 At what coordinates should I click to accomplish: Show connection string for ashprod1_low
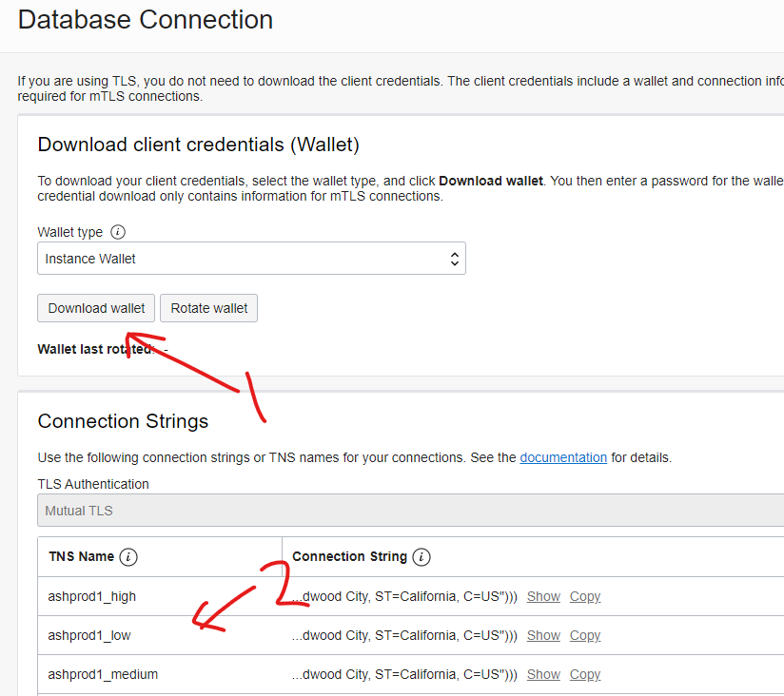(543, 635)
